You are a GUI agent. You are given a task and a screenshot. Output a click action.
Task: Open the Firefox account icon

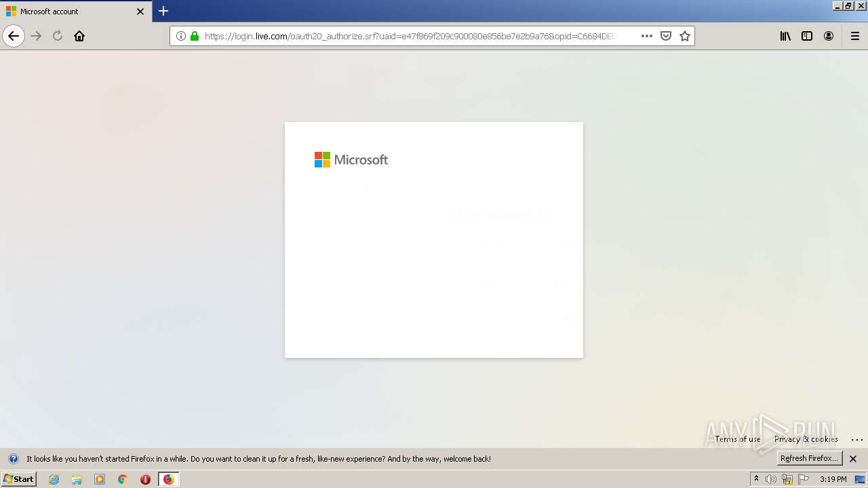tap(829, 36)
